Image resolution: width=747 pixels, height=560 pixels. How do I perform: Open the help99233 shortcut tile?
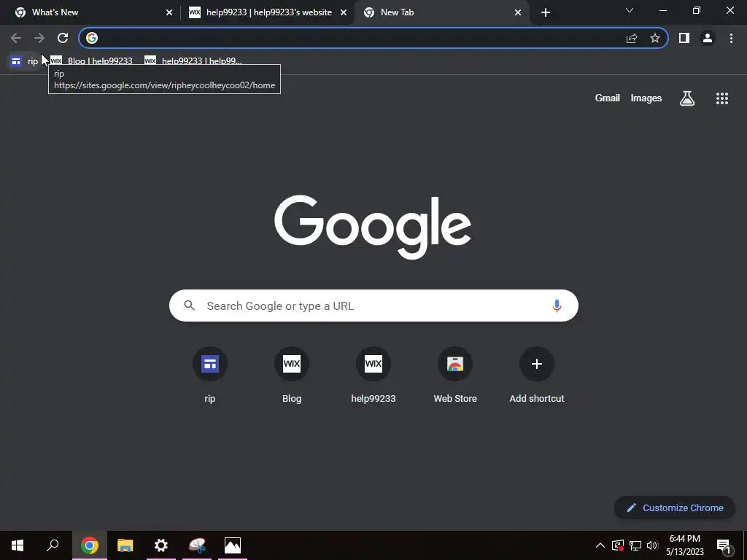coord(373,376)
